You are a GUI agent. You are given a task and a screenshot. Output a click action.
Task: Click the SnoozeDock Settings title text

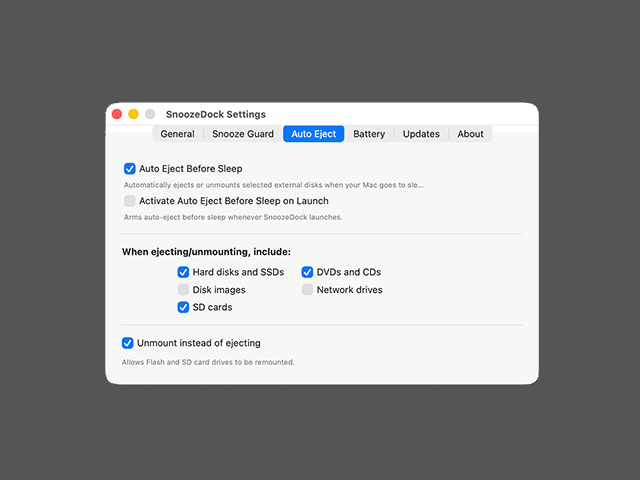(216, 114)
